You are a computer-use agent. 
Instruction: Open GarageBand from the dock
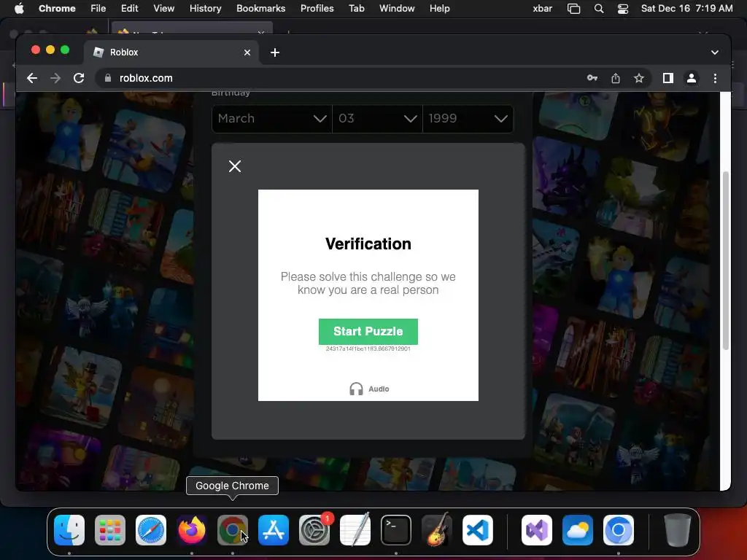coord(436,530)
